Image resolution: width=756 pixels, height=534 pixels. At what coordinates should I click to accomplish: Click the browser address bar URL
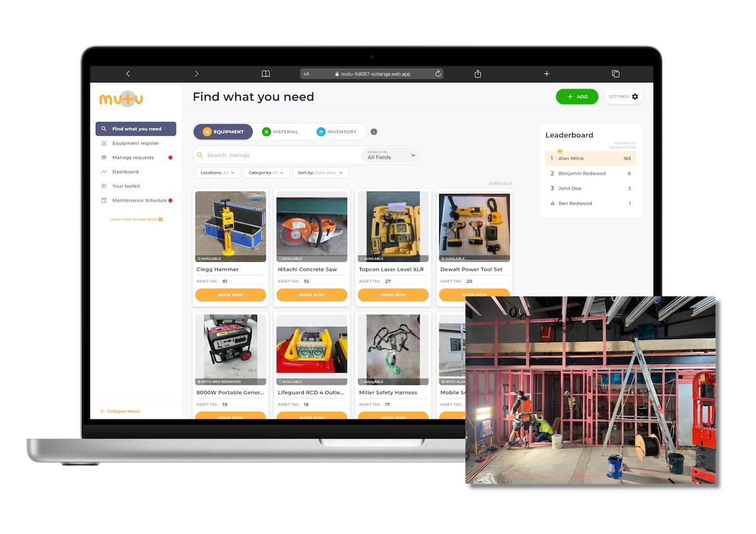372,74
